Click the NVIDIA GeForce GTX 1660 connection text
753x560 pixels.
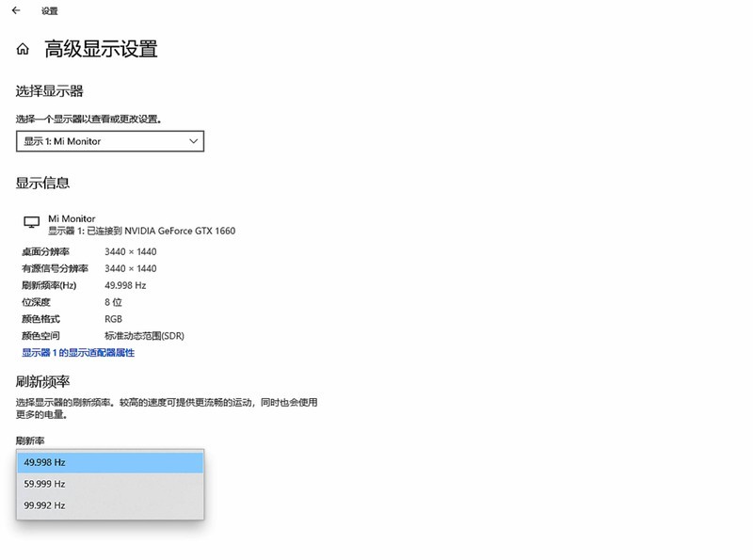pyautogui.click(x=181, y=231)
